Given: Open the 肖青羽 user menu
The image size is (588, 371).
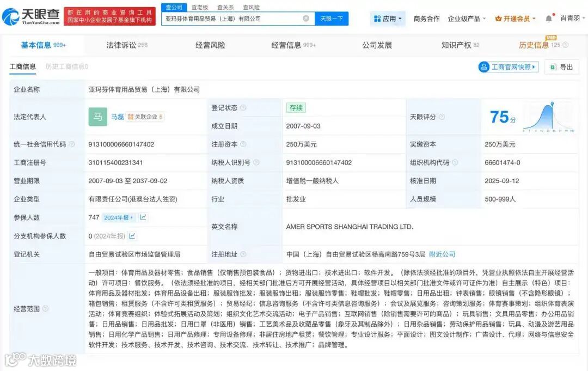Looking at the screenshot, I should click(572, 19).
